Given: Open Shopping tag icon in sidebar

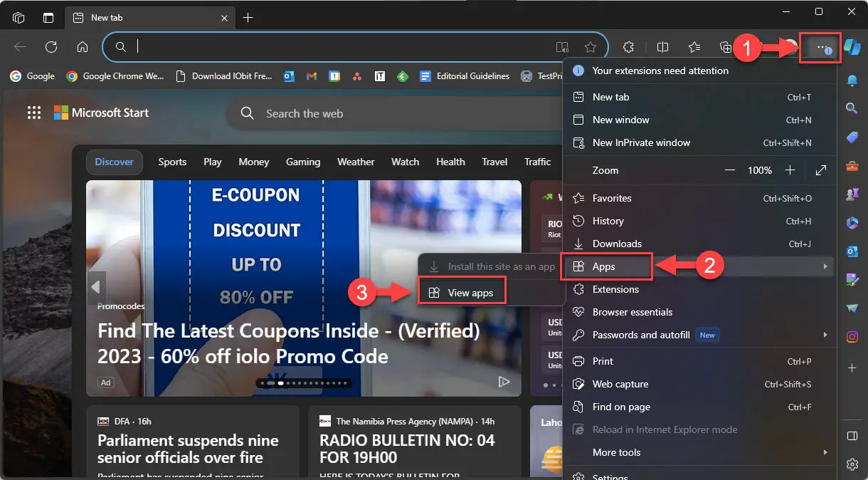Looking at the screenshot, I should pos(852,137).
